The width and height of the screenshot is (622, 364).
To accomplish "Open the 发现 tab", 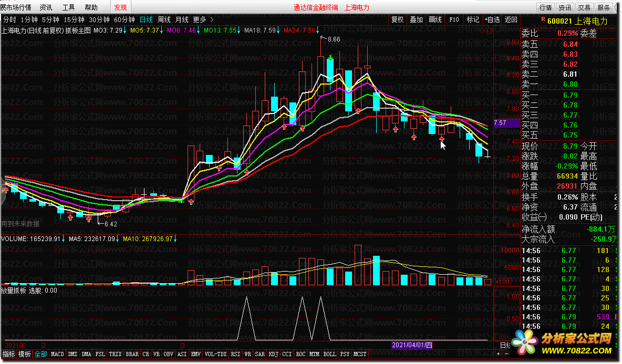I will (x=121, y=7).
